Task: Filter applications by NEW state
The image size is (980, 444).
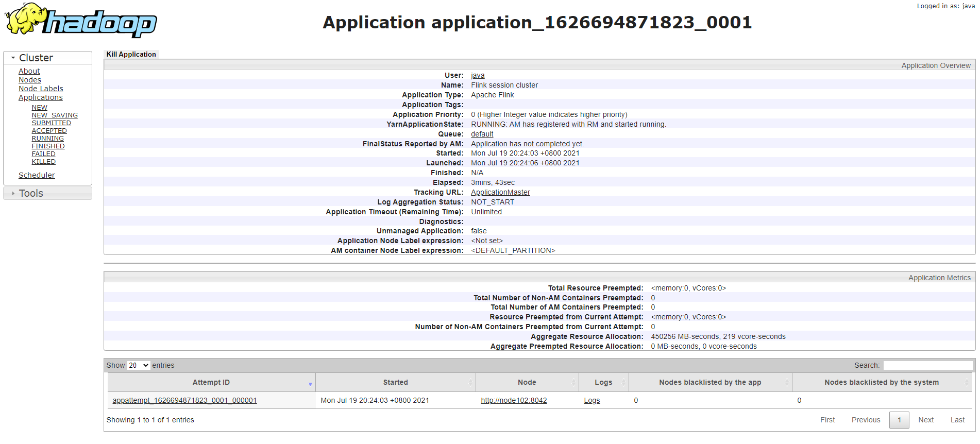Action: point(39,108)
